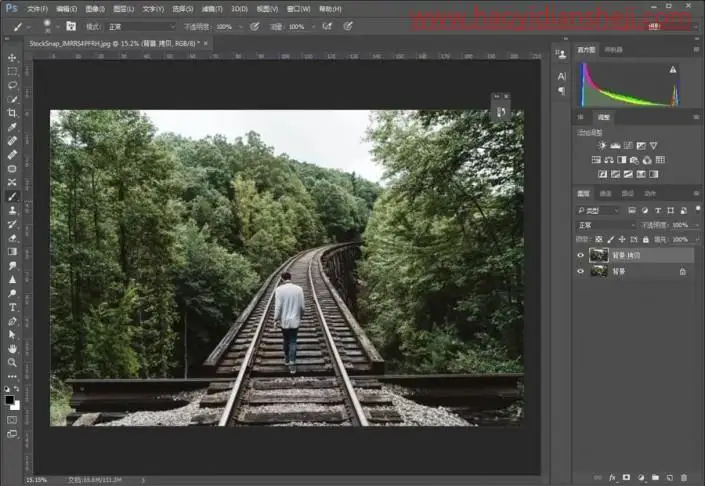This screenshot has width=705, height=486.
Task: Open the brush opacity slider arrow
Action: pos(241,27)
